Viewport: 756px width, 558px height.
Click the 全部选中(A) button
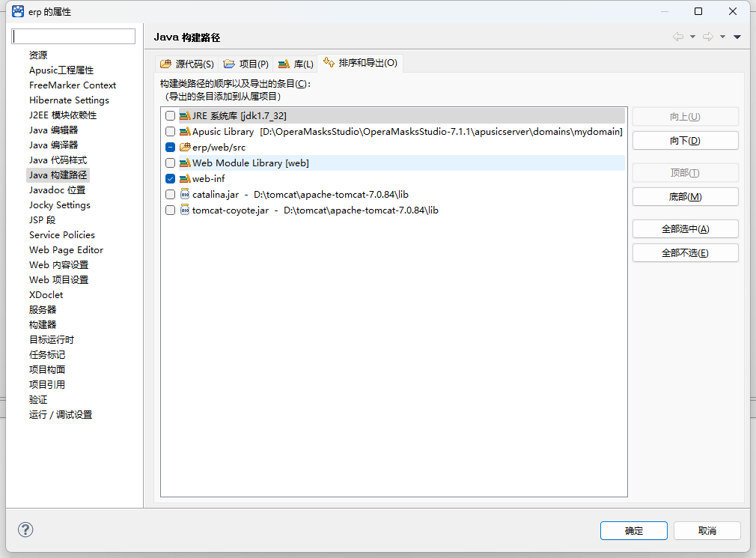(x=685, y=229)
